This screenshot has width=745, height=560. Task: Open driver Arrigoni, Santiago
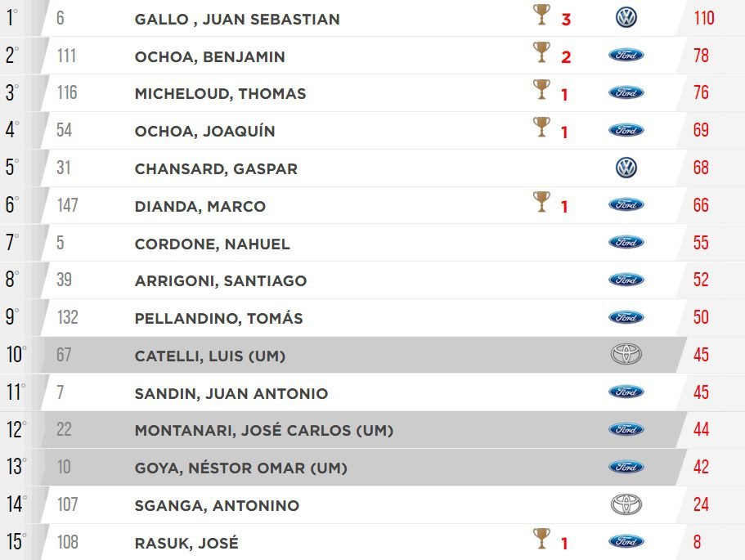tap(221, 281)
